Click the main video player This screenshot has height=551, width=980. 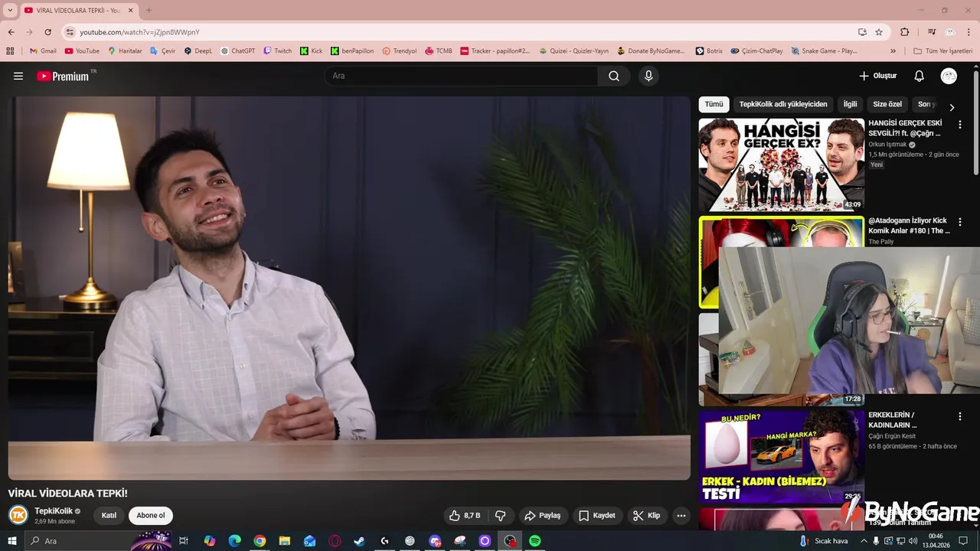349,288
